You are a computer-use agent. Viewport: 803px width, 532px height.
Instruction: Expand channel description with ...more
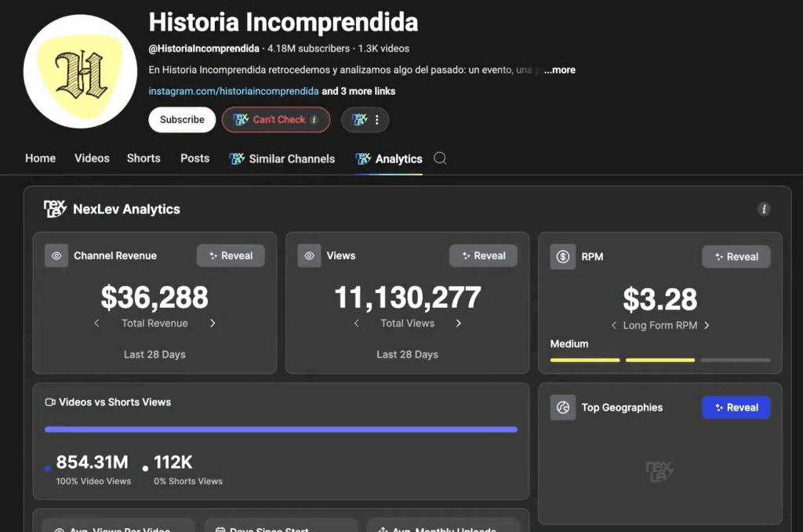tap(560, 70)
